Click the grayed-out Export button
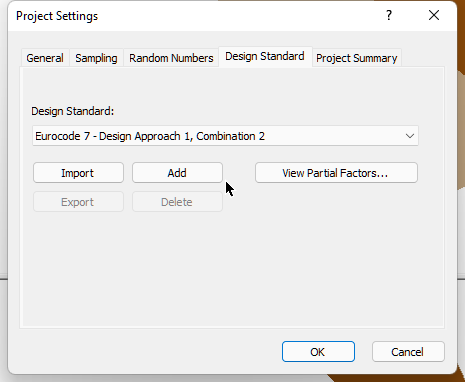 click(78, 202)
